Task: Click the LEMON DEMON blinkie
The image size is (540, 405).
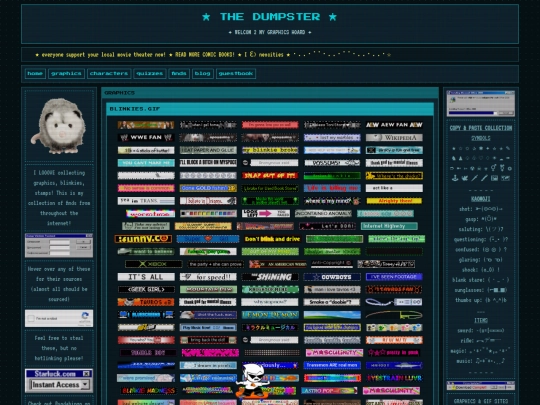Action: [x=270, y=315]
